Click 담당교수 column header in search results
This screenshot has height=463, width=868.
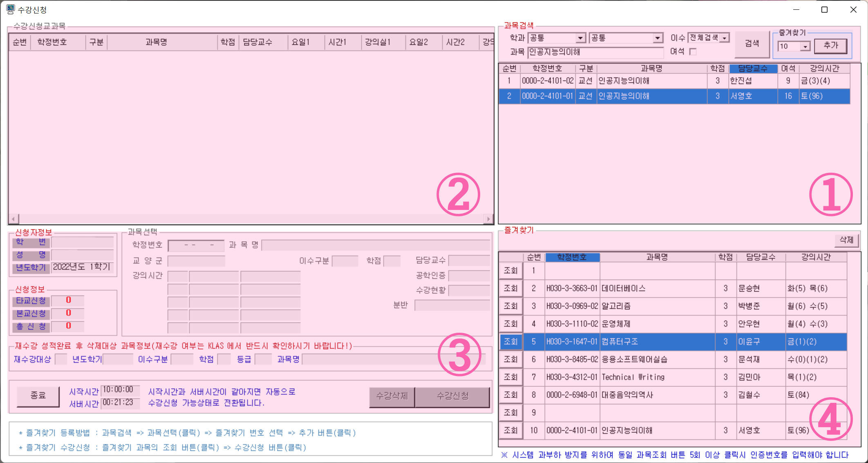pos(753,69)
